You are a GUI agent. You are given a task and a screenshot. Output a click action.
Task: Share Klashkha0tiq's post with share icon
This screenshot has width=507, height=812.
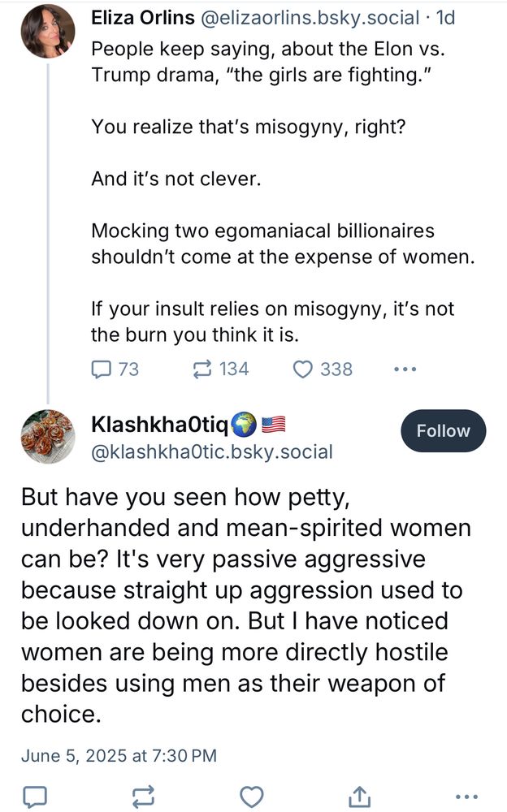pyautogui.click(x=359, y=796)
